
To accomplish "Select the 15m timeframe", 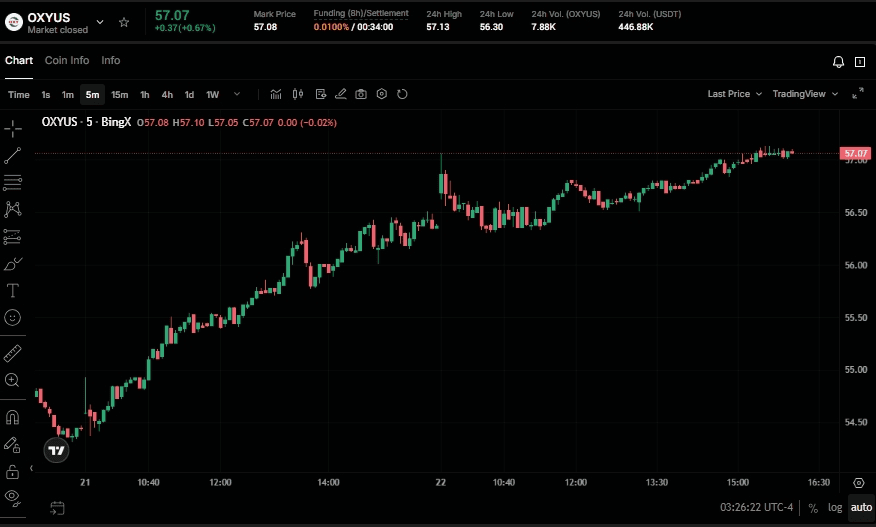I will click(119, 95).
